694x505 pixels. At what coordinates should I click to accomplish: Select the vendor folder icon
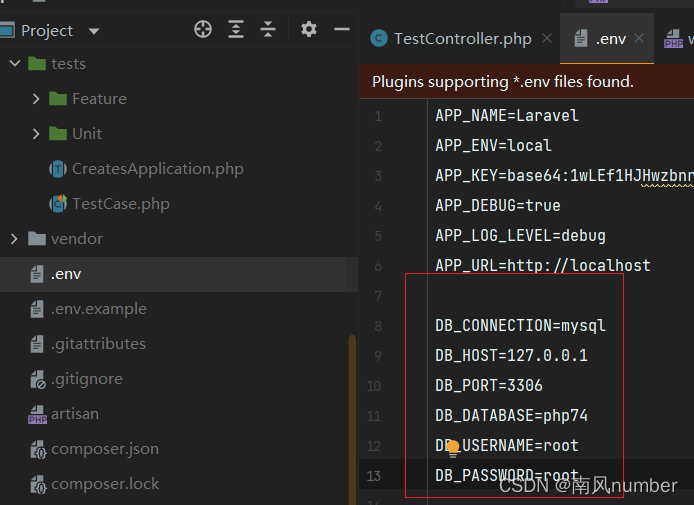(x=37, y=239)
